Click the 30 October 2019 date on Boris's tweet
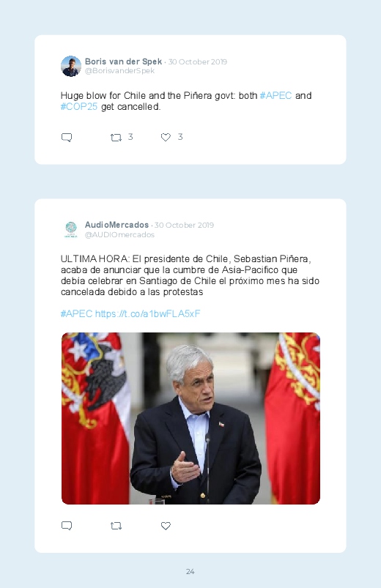 click(197, 62)
